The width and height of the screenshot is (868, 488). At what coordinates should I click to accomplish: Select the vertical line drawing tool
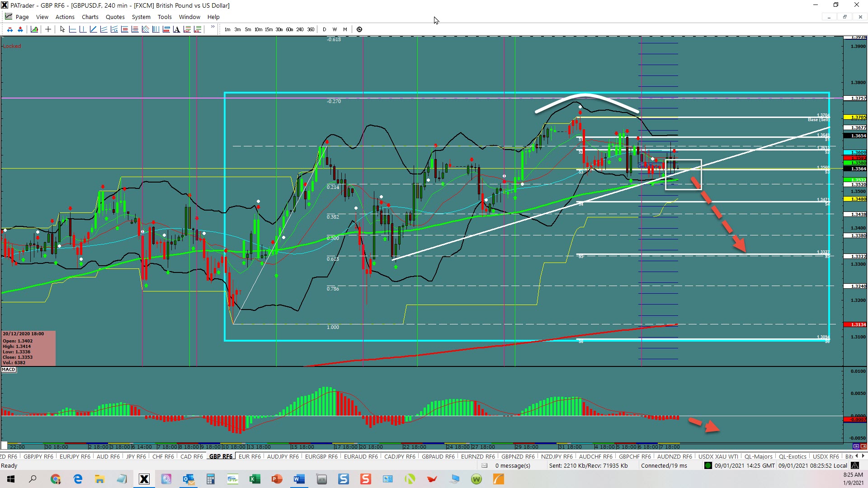pyautogui.click(x=83, y=29)
